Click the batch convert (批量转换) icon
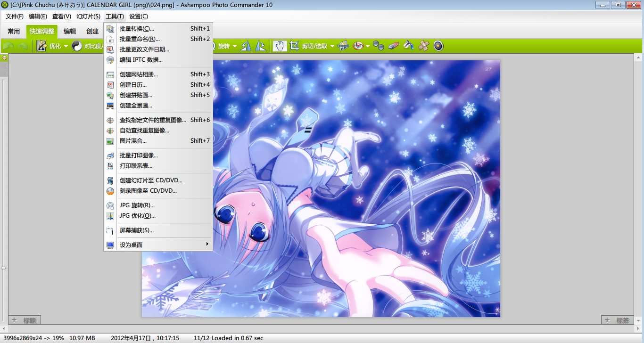Viewport: 644px width, 343px height. tap(110, 29)
